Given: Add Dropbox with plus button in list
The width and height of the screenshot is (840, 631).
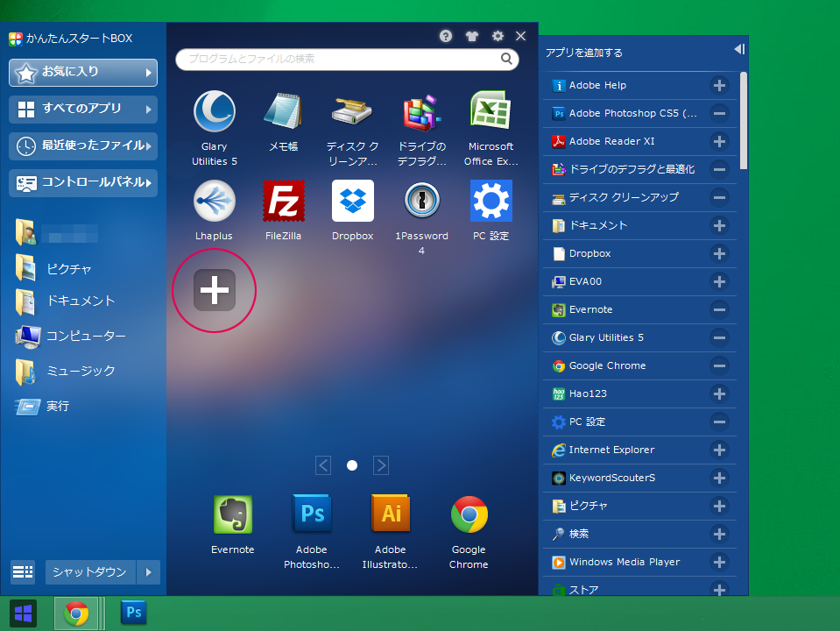Looking at the screenshot, I should click(719, 253).
